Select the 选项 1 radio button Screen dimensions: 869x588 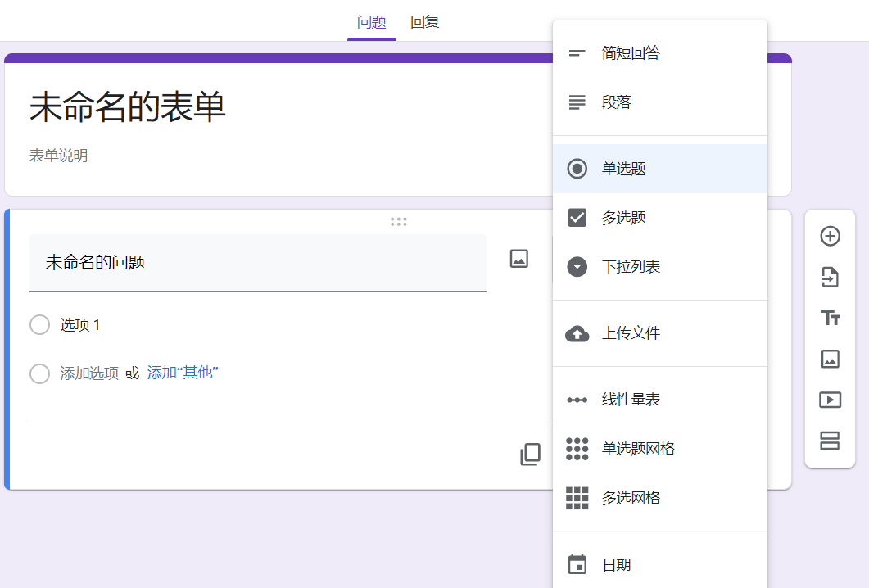pyautogui.click(x=39, y=324)
